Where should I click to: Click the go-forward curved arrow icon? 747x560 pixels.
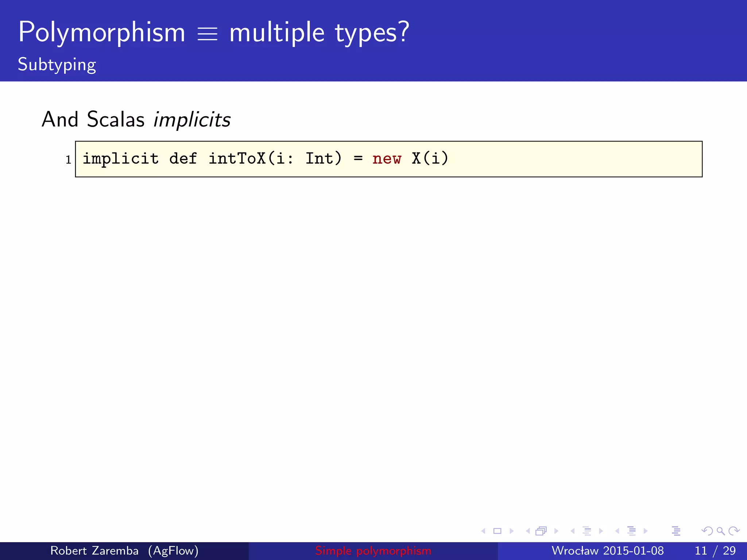click(734, 531)
